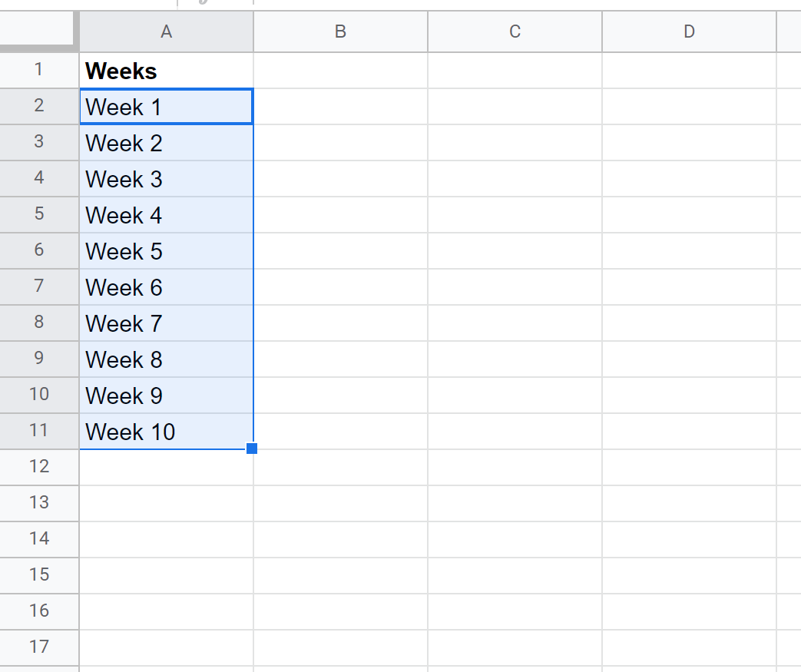This screenshot has height=672, width=801.
Task: Click the Week 5 cell
Action: [167, 251]
